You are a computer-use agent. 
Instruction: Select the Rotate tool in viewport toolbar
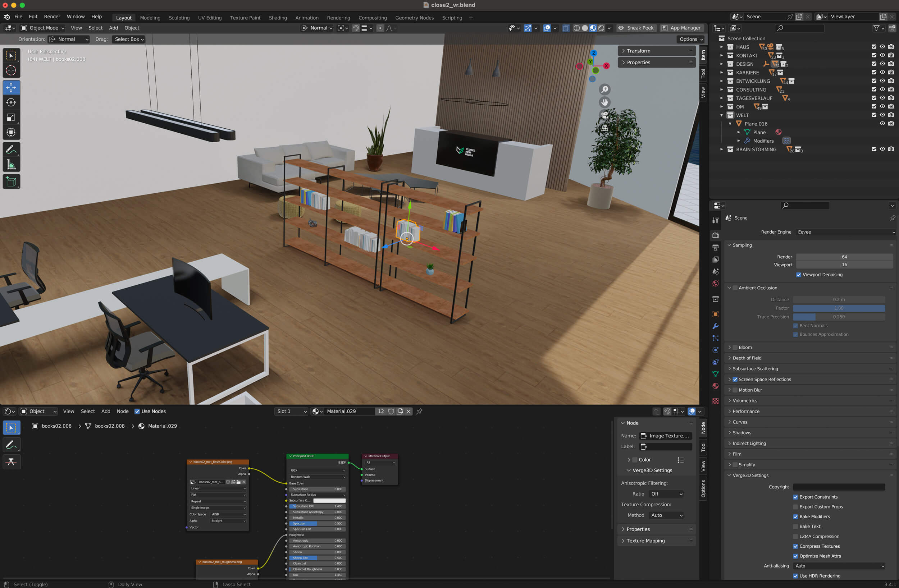coord(11,102)
